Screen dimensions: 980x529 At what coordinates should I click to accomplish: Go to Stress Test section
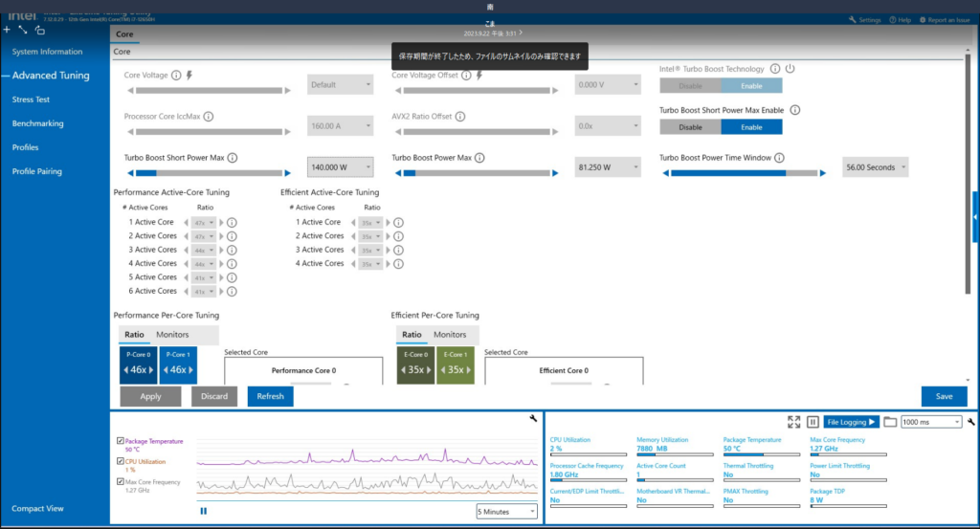click(31, 99)
